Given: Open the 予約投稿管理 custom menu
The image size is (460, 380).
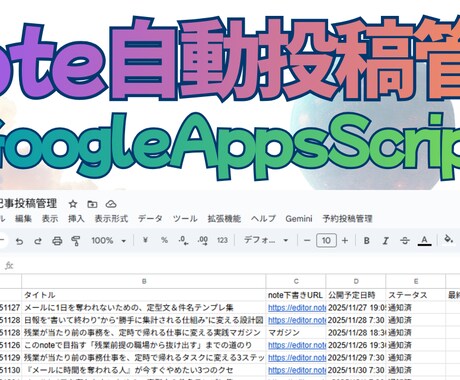Looking at the screenshot, I should (347, 219).
